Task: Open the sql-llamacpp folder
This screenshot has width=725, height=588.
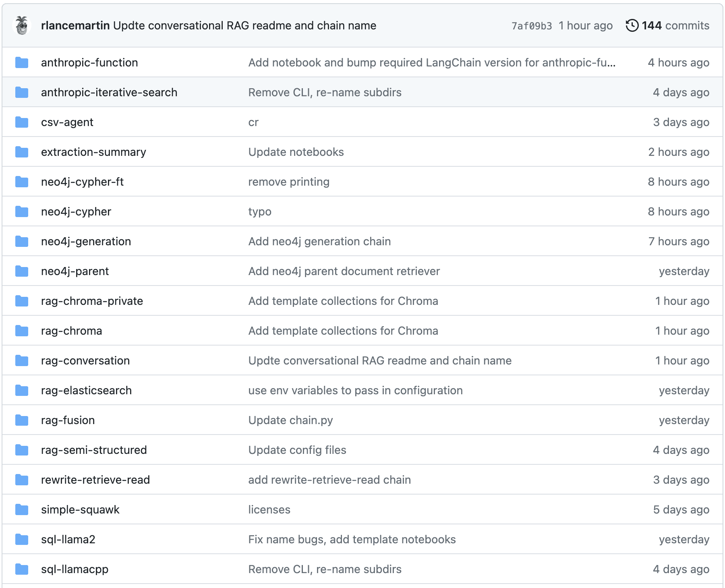Action: [75, 569]
